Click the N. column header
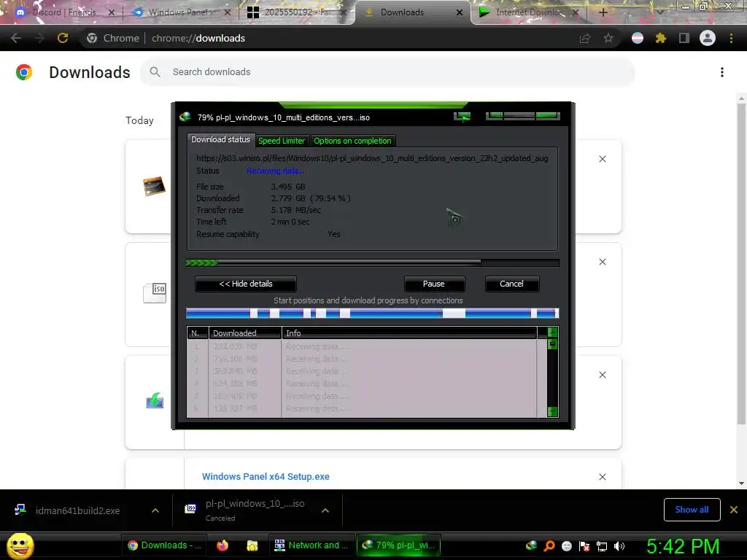 point(198,332)
